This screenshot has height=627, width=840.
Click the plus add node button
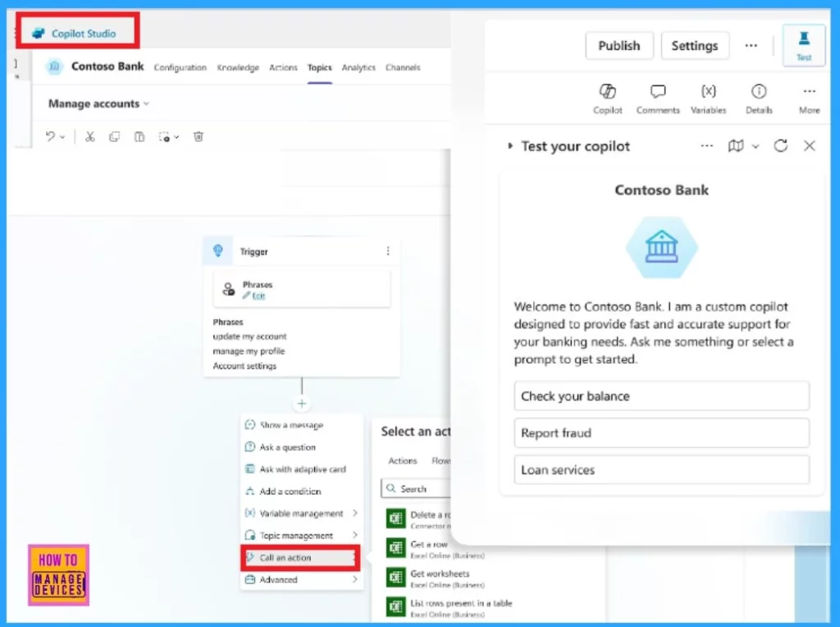[302, 404]
